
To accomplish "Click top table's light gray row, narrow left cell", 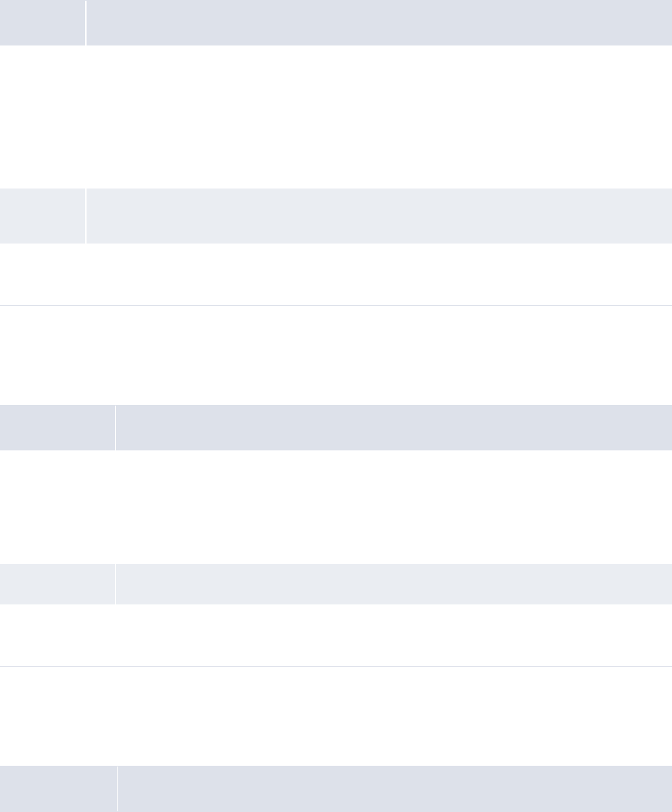I will coord(43,216).
